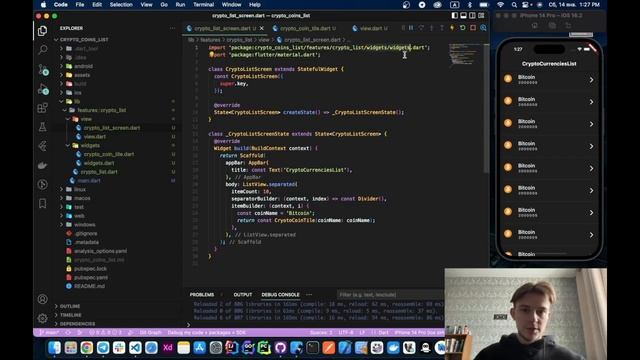Viewport: 640px width, 360px height.
Task: Open Adobe XD from the dock
Action: 167,348
